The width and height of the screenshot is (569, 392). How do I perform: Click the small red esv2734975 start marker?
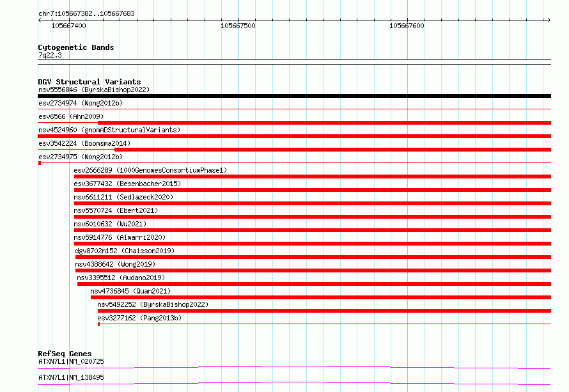tap(40, 163)
